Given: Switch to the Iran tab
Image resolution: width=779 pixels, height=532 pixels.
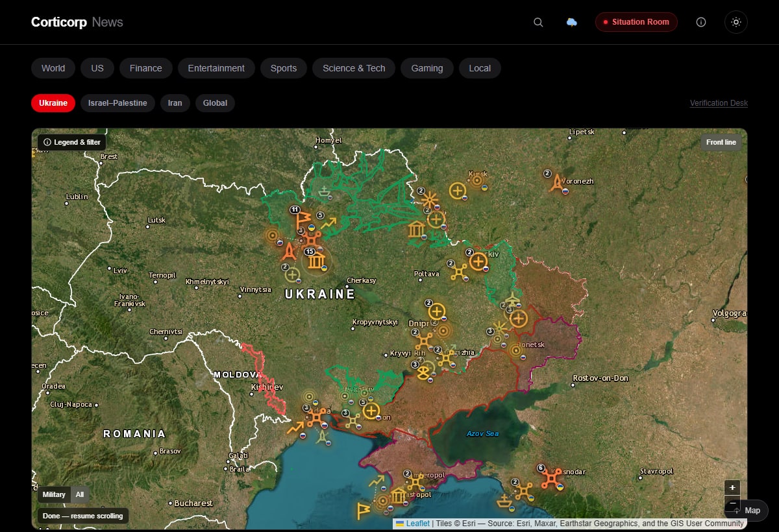Looking at the screenshot, I should pos(175,103).
